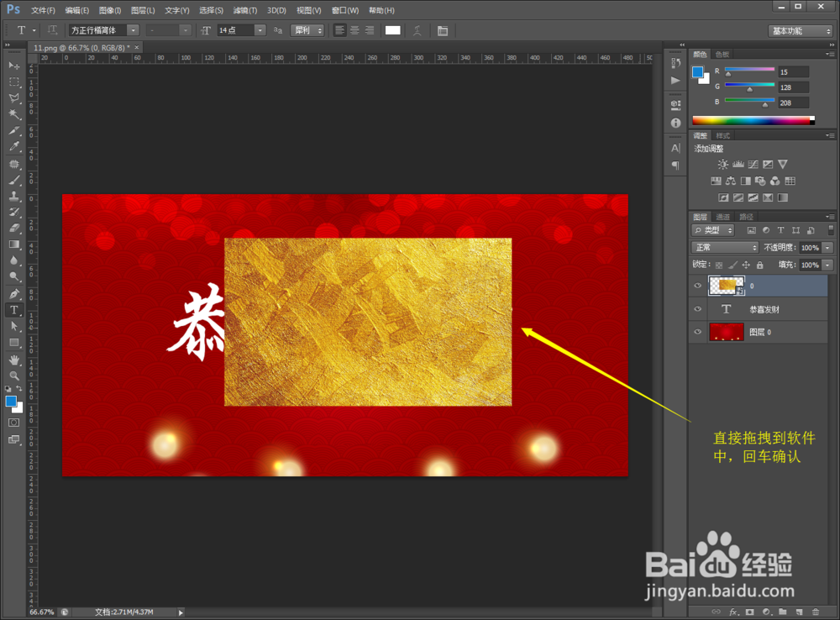
Task: Enable the type layer filter
Action: click(x=780, y=230)
